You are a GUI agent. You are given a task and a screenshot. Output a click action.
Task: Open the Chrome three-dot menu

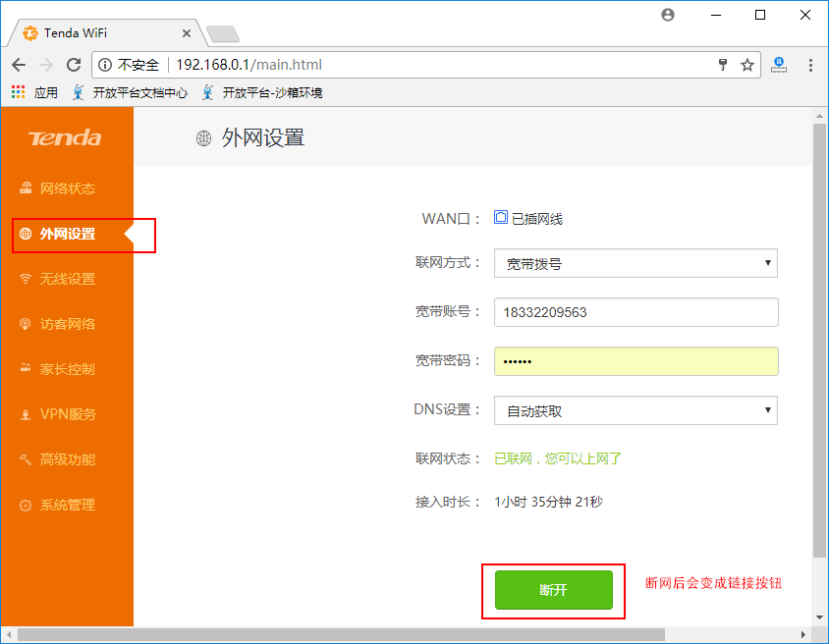click(810, 65)
